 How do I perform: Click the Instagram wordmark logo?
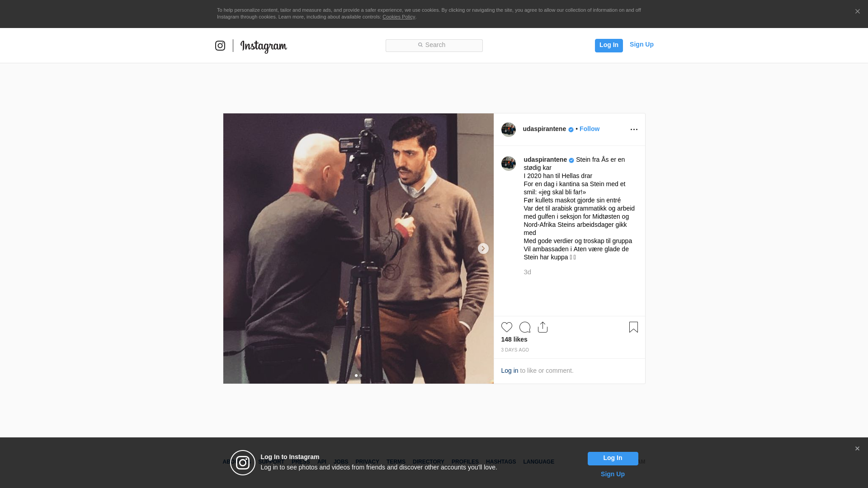264,46
